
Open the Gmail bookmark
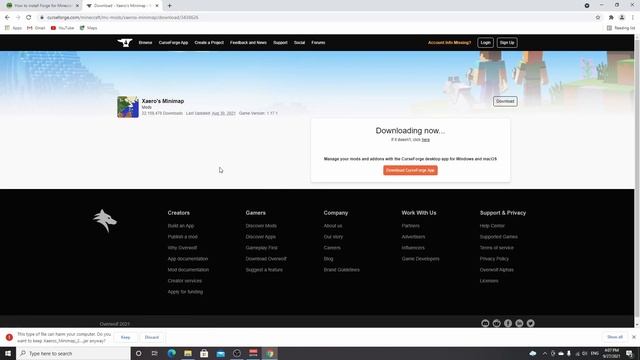[36, 28]
